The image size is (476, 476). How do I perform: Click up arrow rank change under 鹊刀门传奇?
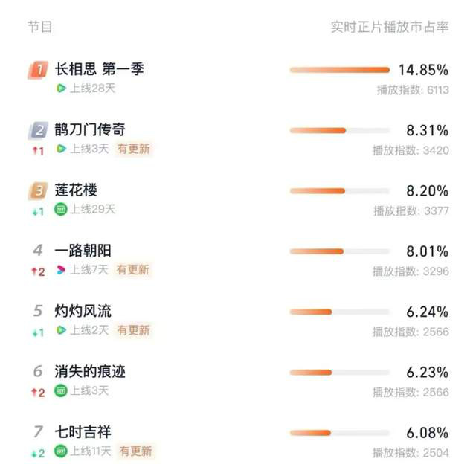click(x=38, y=150)
